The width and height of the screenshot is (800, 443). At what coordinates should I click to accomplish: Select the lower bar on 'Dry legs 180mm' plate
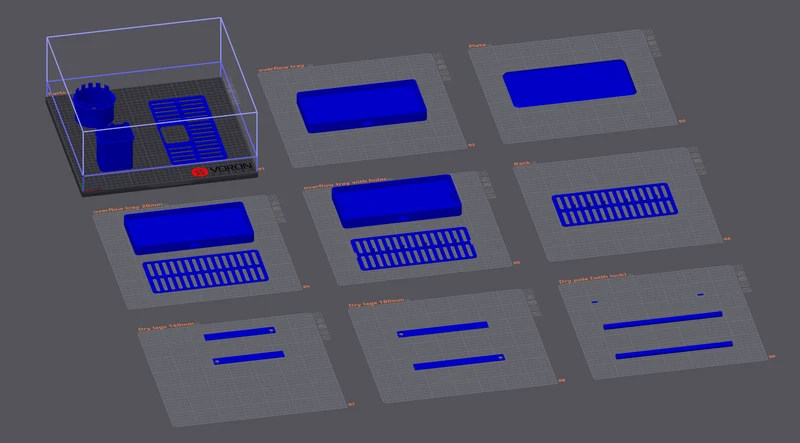tap(459, 362)
